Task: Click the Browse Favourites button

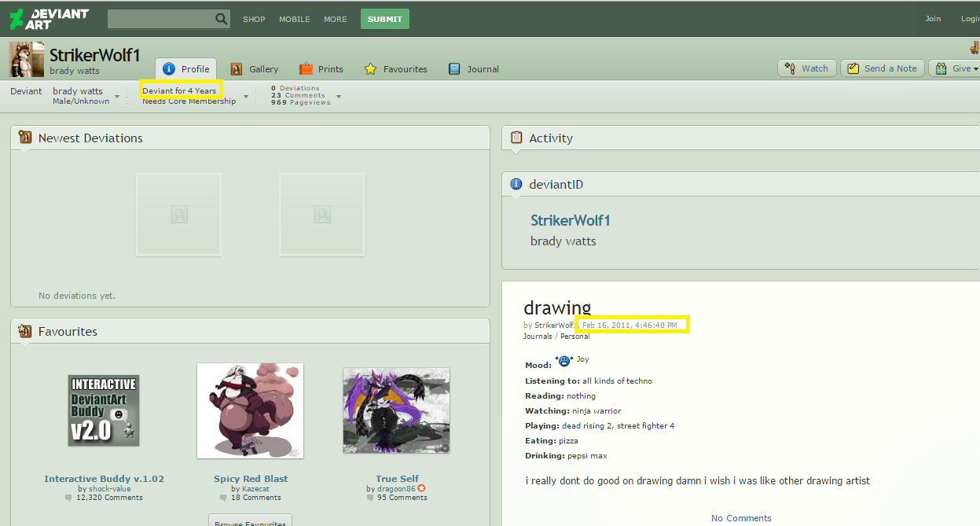Action: 250,520
